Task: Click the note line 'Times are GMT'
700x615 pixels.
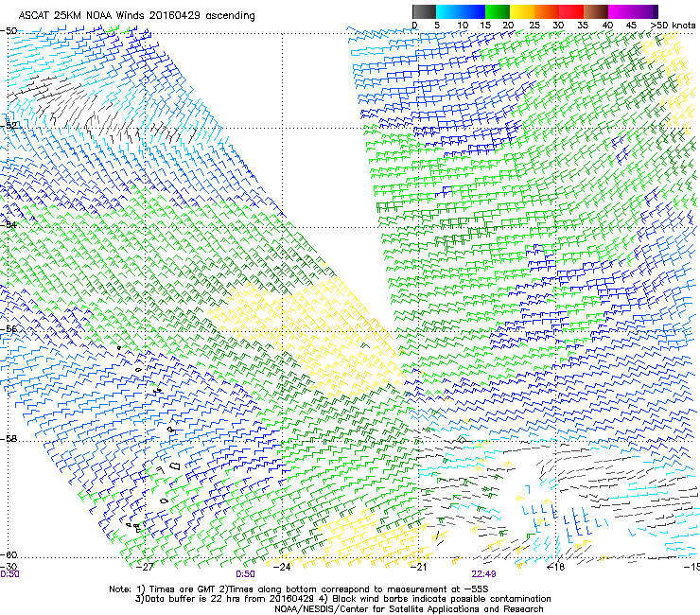Action: coord(183,589)
